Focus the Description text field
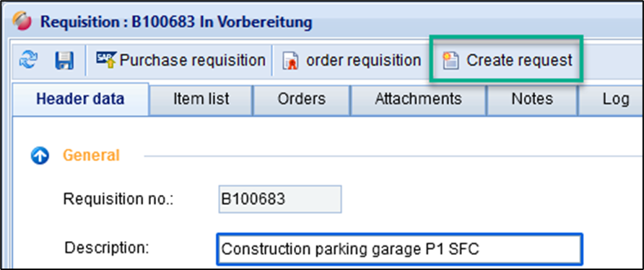644x270 pixels. [399, 249]
